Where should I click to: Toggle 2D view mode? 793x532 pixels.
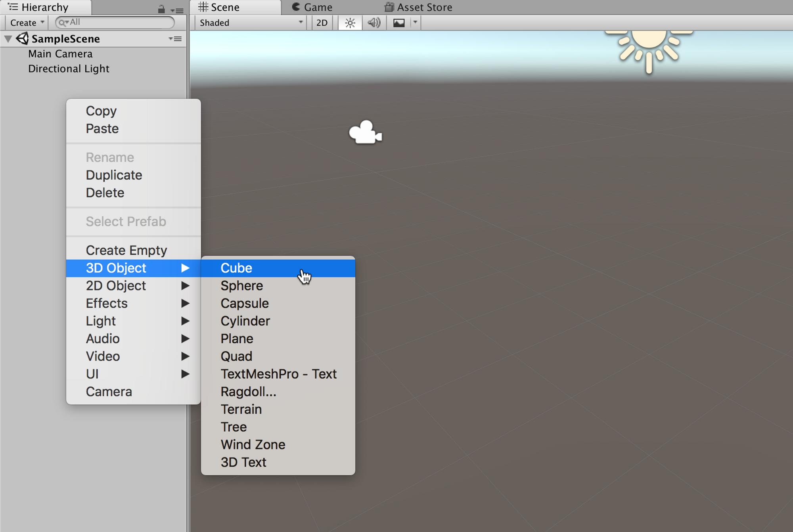pos(322,23)
